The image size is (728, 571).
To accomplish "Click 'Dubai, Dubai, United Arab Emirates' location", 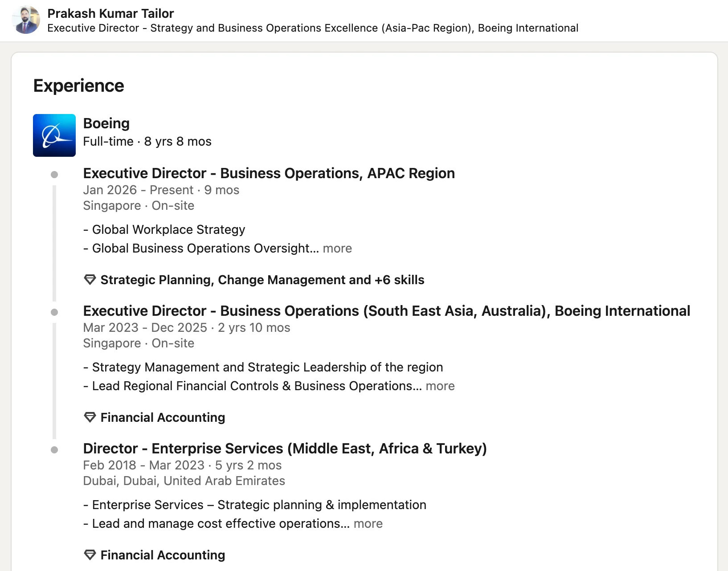I will [x=184, y=481].
